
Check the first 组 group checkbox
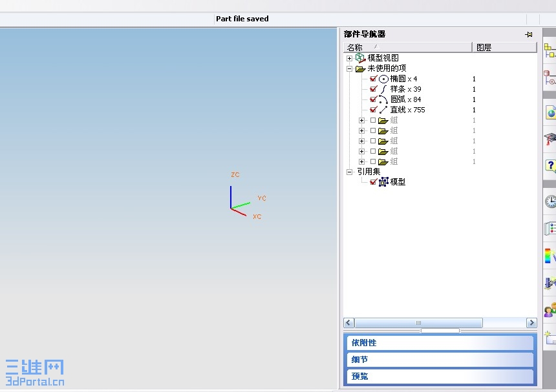pos(373,120)
